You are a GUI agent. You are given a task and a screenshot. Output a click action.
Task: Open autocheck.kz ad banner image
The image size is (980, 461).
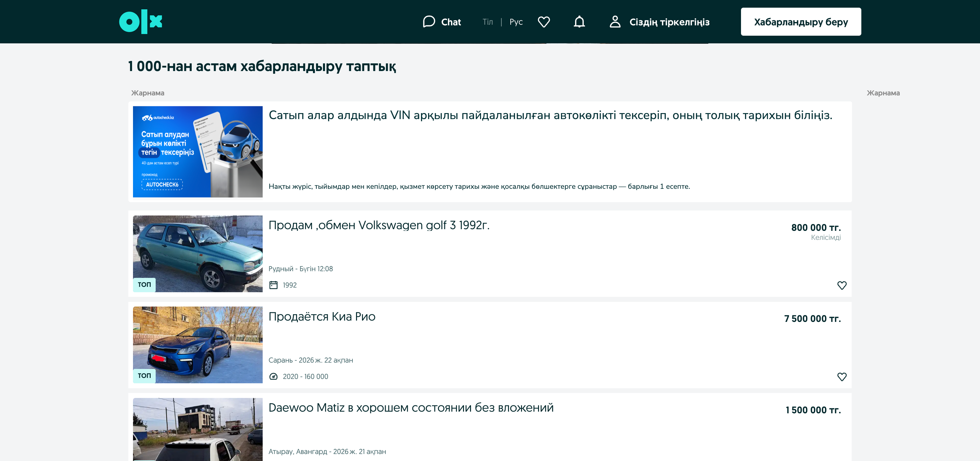(197, 151)
